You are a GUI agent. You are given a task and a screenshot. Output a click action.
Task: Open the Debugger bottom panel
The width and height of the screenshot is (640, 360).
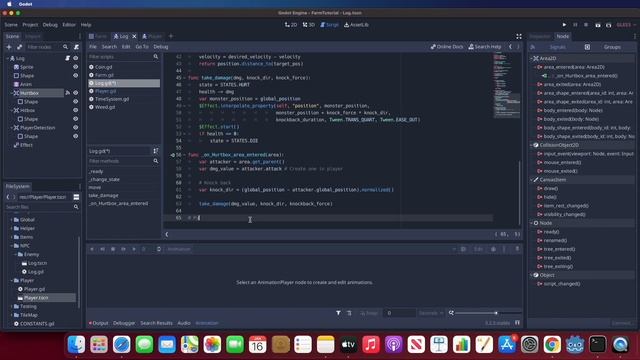pos(124,323)
